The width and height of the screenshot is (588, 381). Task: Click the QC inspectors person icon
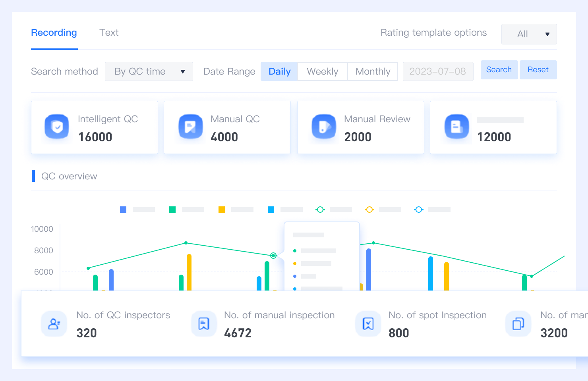click(54, 324)
